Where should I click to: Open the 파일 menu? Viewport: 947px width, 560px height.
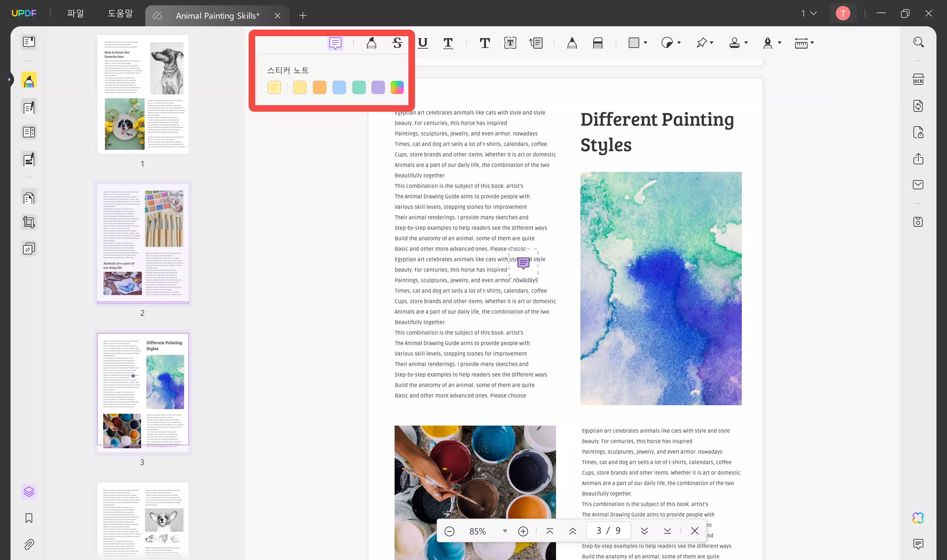[76, 13]
